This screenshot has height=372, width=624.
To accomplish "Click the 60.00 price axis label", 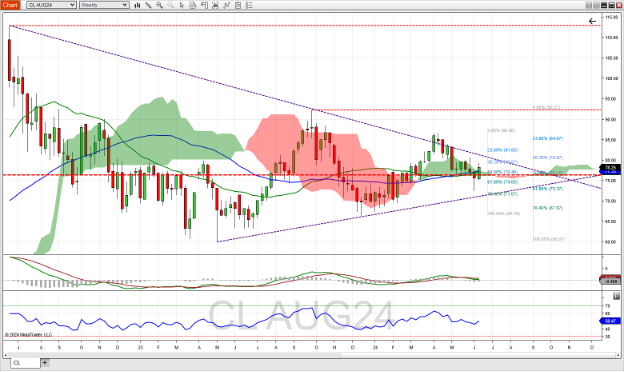I will [x=611, y=242].
